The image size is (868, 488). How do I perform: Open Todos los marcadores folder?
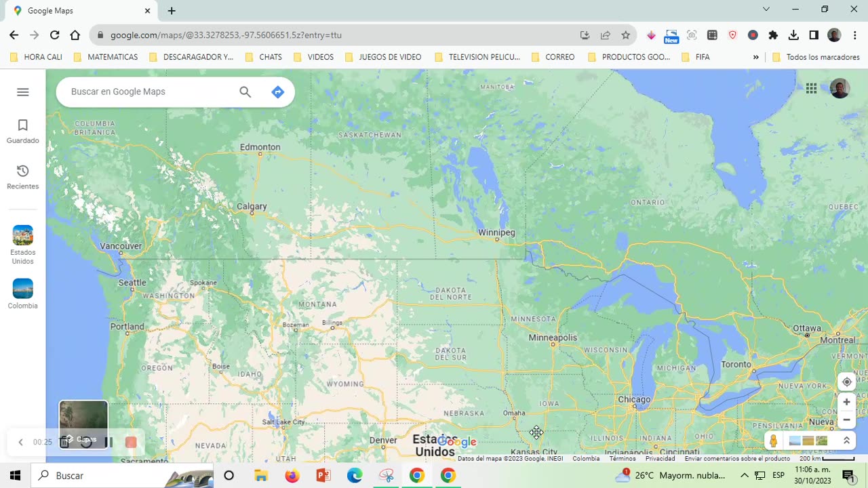[816, 57]
